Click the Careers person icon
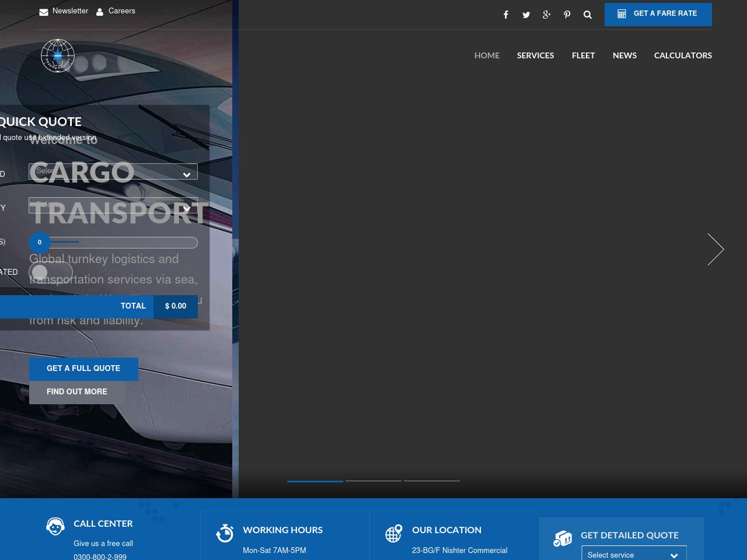747x560 pixels. click(x=100, y=12)
